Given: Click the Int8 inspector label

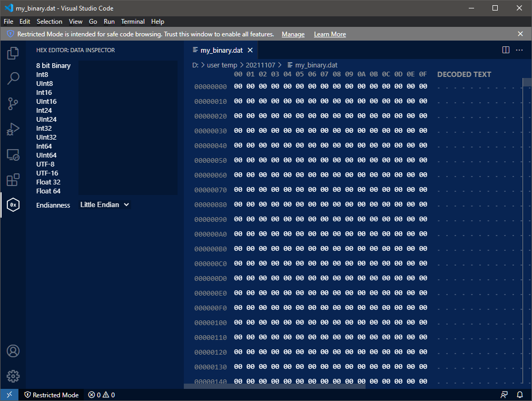Looking at the screenshot, I should click(42, 74).
